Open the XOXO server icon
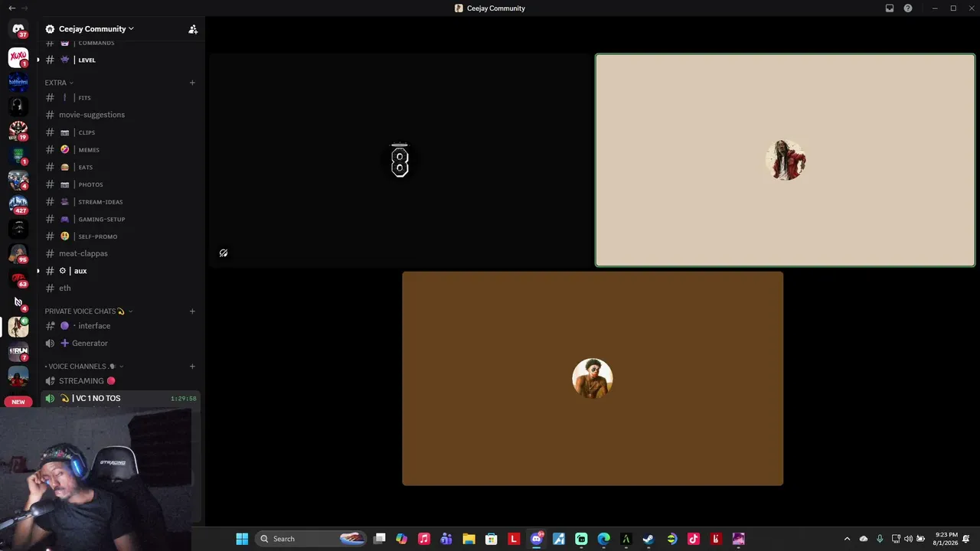 click(x=18, y=57)
